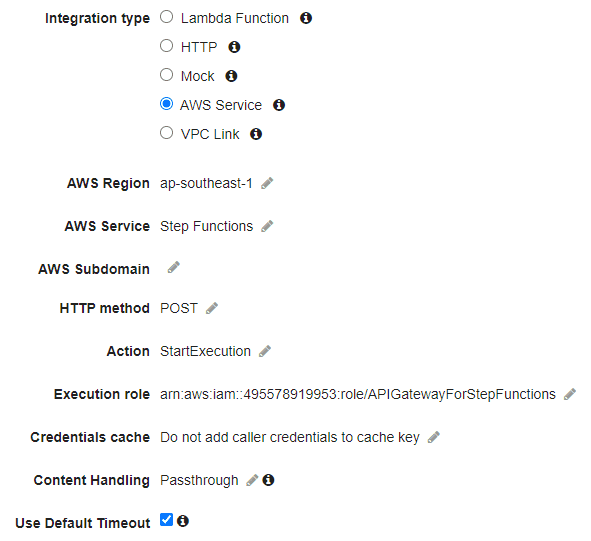Click the APIGatewayForStepFunctions role ARN text

pyautogui.click(x=358, y=394)
